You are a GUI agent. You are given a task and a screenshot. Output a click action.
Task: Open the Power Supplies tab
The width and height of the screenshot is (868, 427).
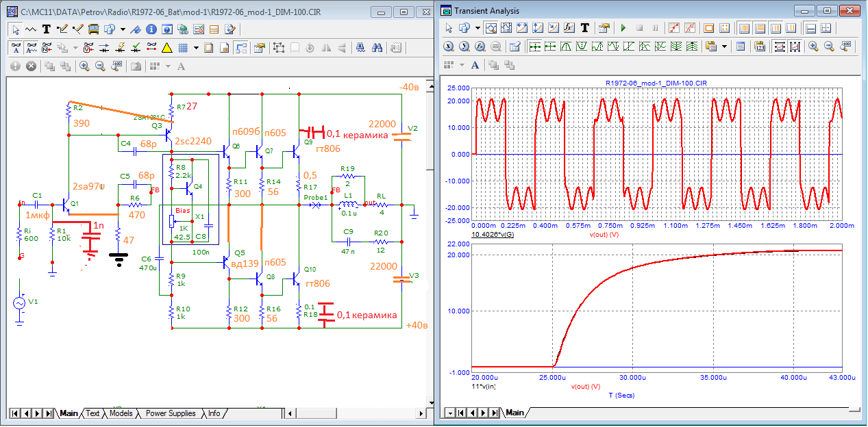(171, 413)
